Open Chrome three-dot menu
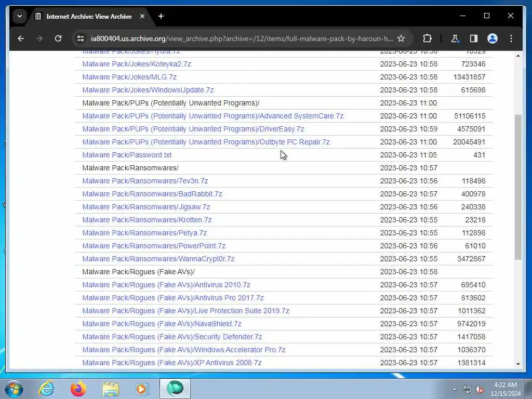Image resolution: width=532 pixels, height=399 pixels. coord(511,38)
